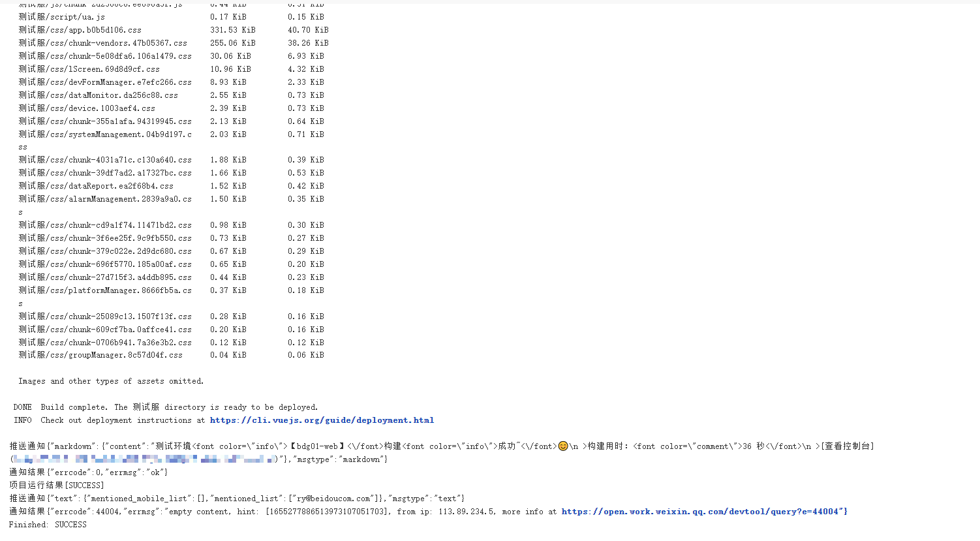Click the file name css/systemManagement.04b9d197
Screen dimensions: 980x541
tap(105, 134)
